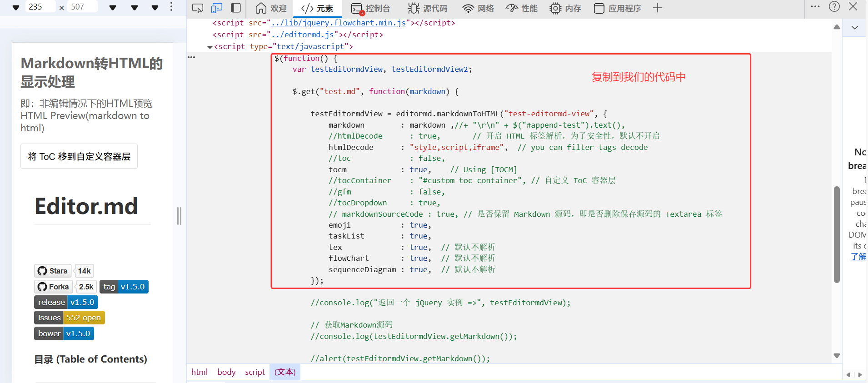Screen dimensions: 868x383
Task: Click the elements panel vertical scrollbar thumb
Action: (837, 234)
